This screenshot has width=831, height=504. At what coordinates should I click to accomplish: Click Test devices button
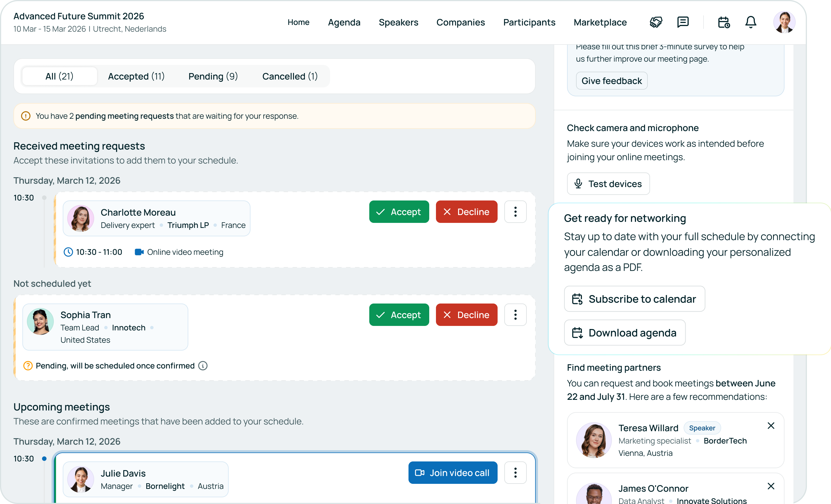pyautogui.click(x=608, y=184)
